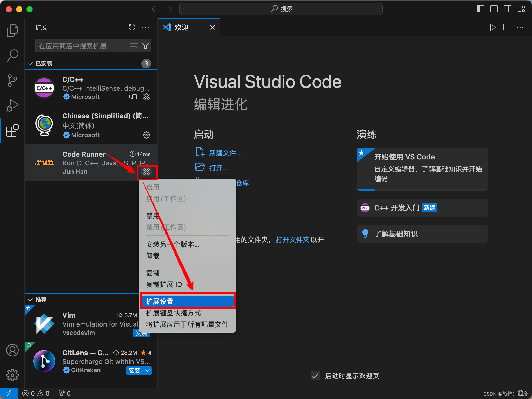Customize layout icon in title bar
The width and height of the screenshot is (532, 399).
[x=521, y=9]
